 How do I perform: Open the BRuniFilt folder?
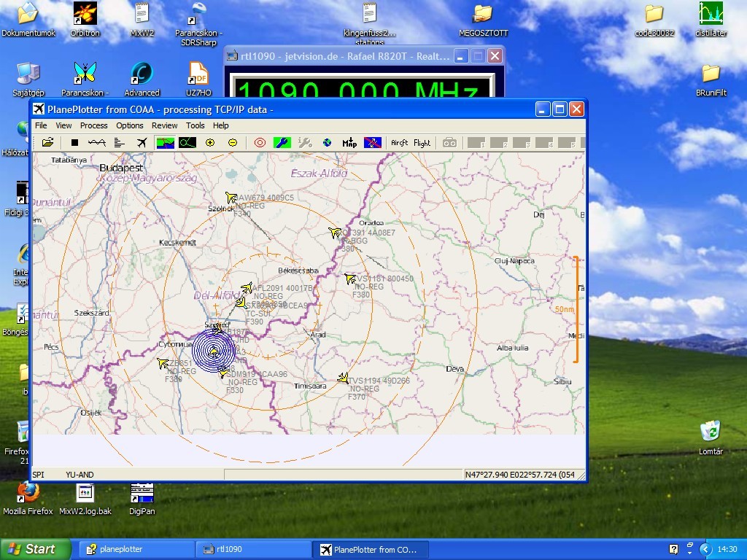(711, 80)
